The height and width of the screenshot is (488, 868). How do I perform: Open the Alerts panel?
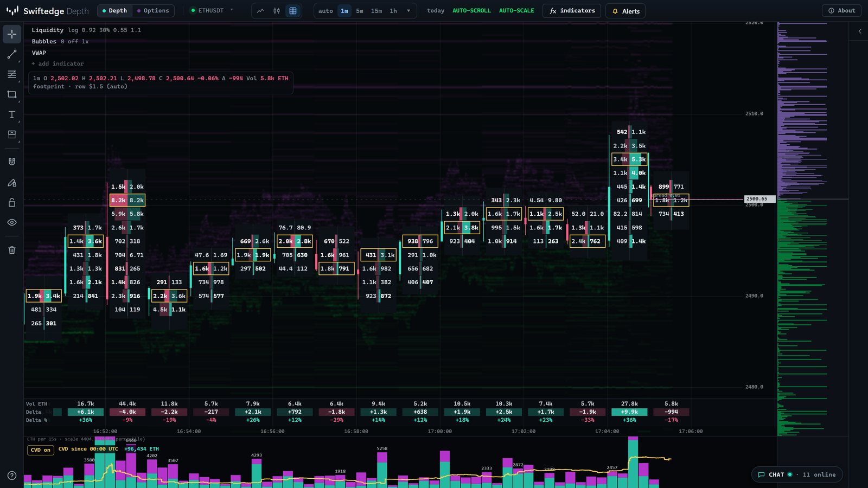[x=626, y=11]
